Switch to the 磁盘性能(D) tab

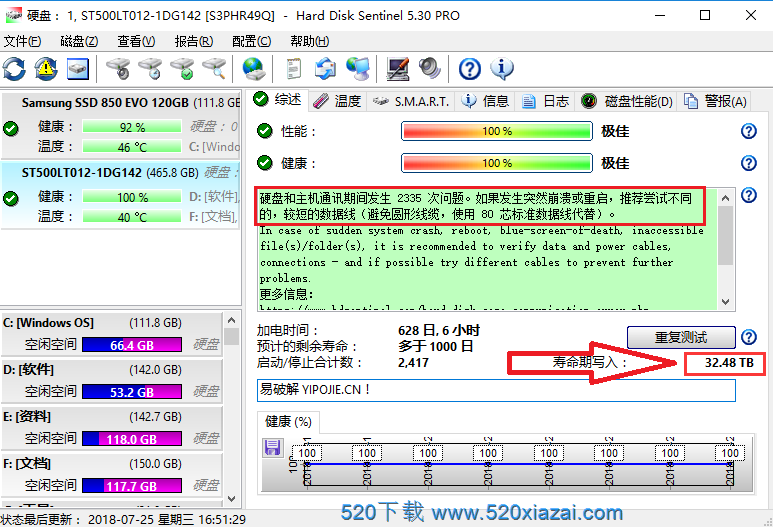pos(626,101)
